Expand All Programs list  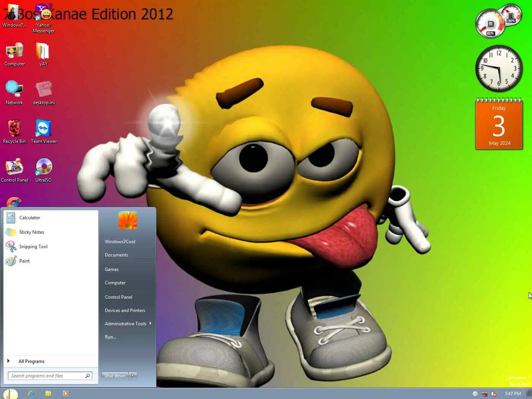pyautogui.click(x=51, y=361)
